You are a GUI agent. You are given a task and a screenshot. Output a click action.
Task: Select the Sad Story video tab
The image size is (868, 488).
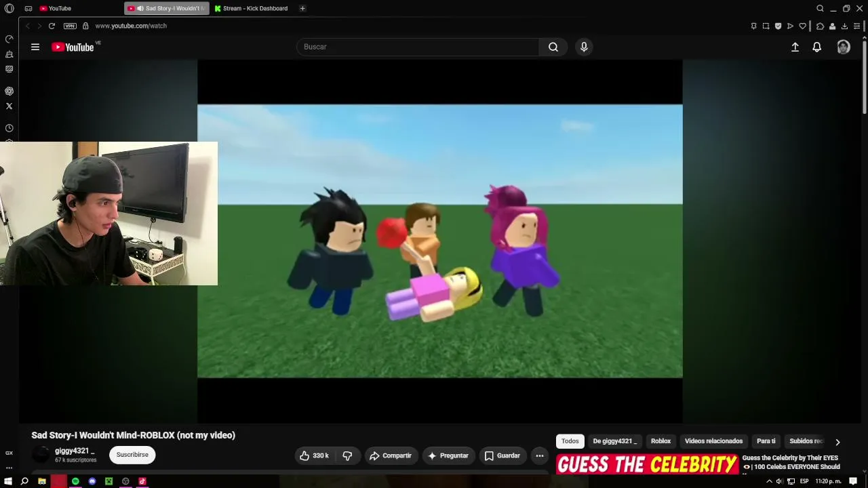167,8
